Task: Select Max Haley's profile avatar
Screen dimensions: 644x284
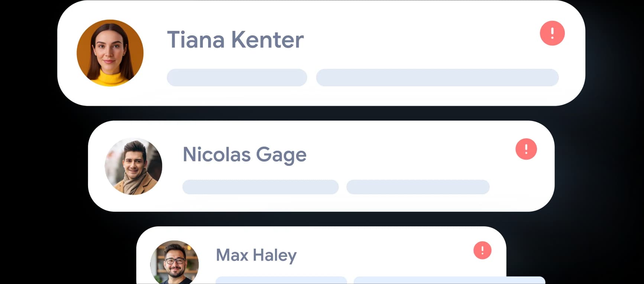Action: 174,262
